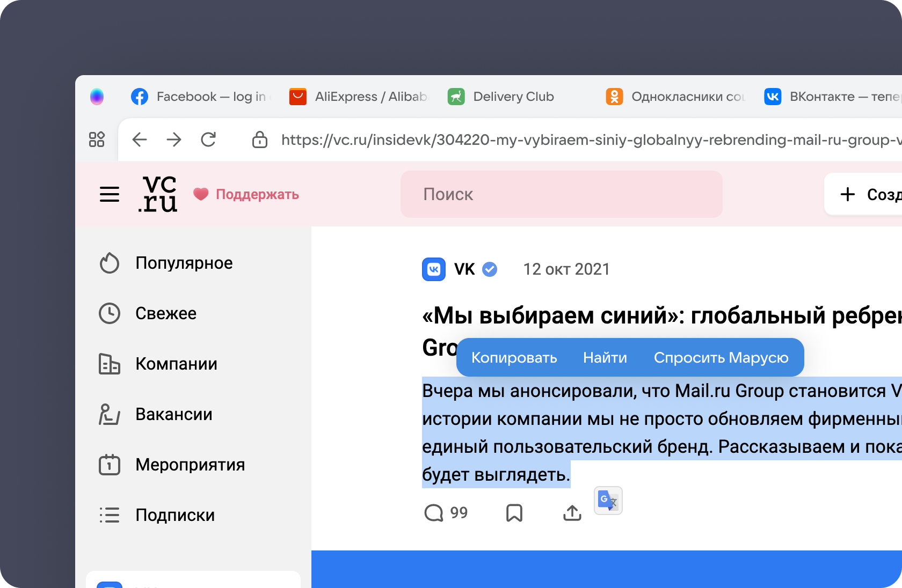Image resolution: width=902 pixels, height=588 pixels.
Task: Share the article via upload icon
Action: pos(572,513)
